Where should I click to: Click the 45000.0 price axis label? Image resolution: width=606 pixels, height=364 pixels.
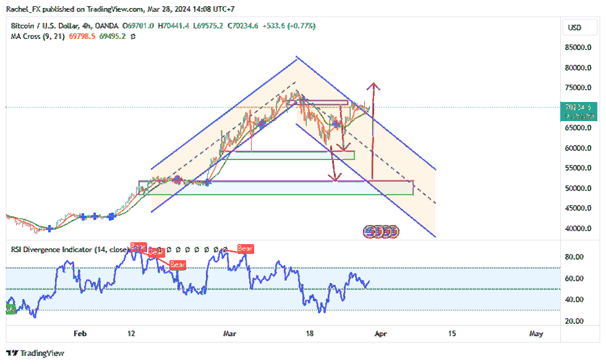coord(578,208)
